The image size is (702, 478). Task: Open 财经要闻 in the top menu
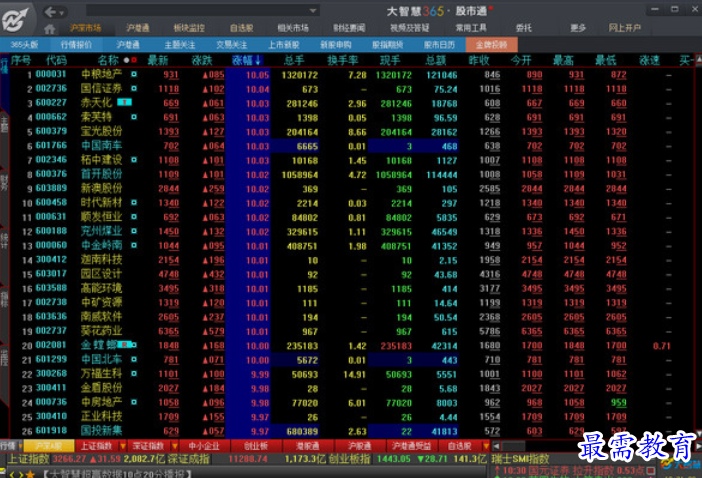point(349,28)
